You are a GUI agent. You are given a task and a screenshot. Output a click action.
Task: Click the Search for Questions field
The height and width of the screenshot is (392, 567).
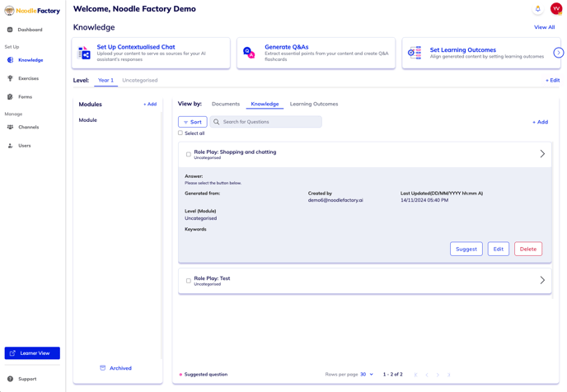click(x=265, y=122)
